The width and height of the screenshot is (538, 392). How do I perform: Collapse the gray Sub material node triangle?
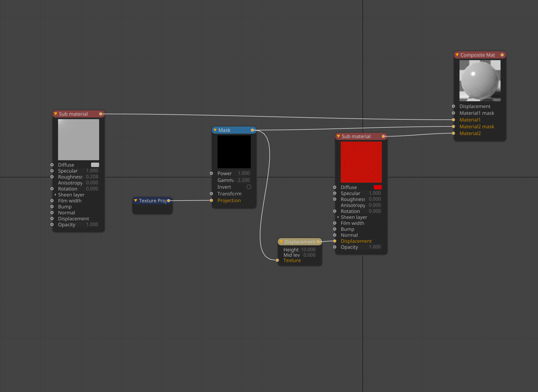coord(56,114)
